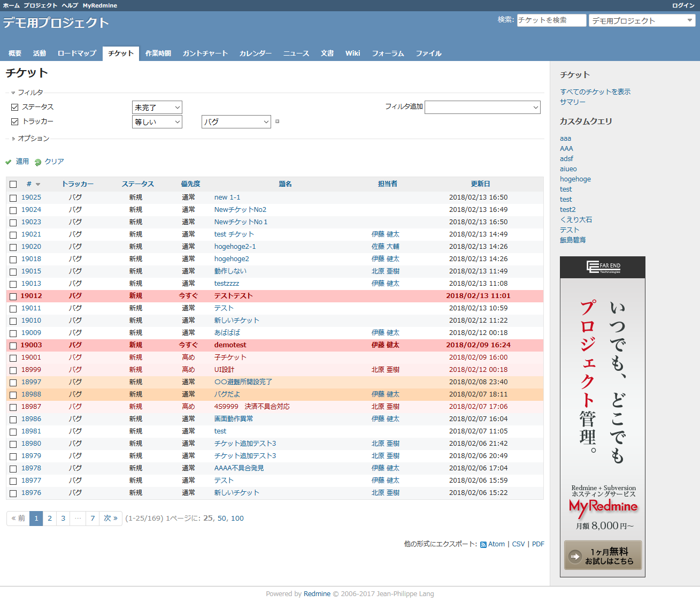Toggle the ステータス filter checkbox
This screenshot has height=602, width=700.
[x=15, y=107]
